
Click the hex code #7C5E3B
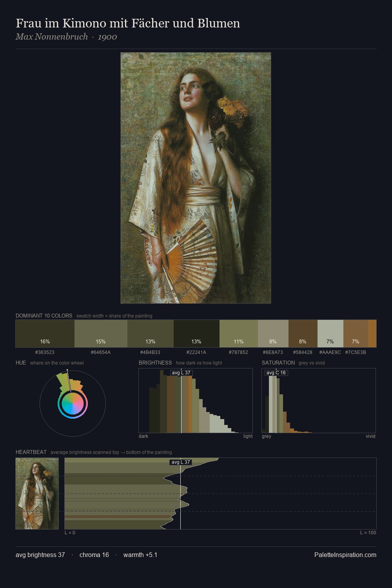356,352
